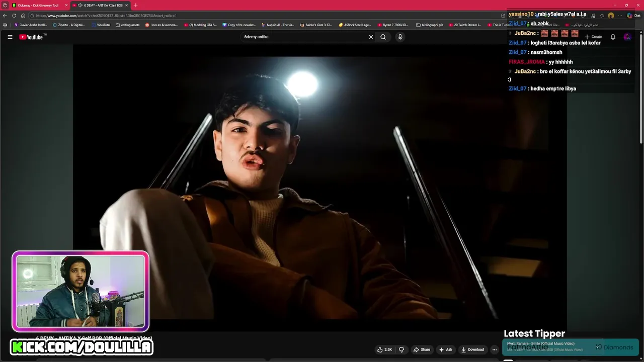Start voice search with microphone icon
Screen dimensions: 644x362
pyautogui.click(x=400, y=37)
